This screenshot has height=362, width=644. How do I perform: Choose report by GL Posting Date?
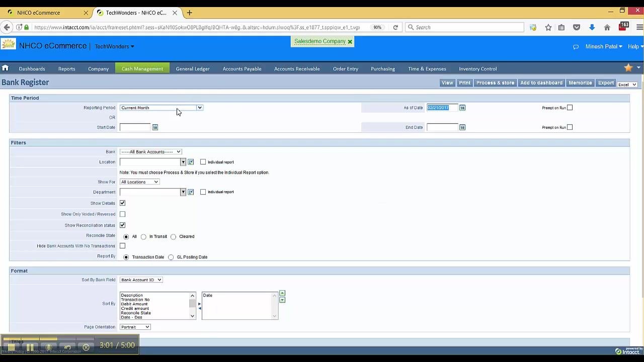coord(171,257)
